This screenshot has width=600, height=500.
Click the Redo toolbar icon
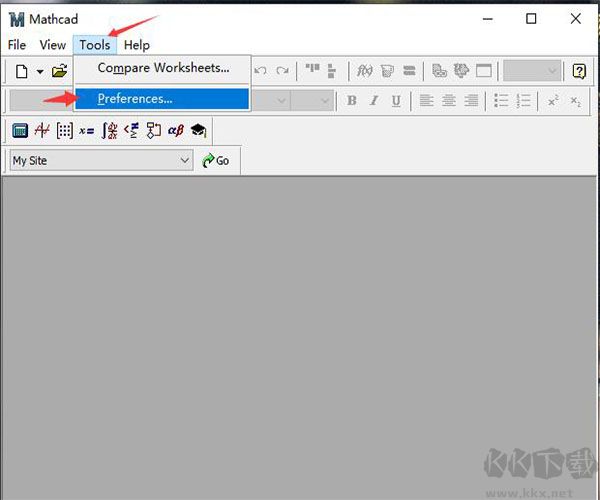point(282,71)
